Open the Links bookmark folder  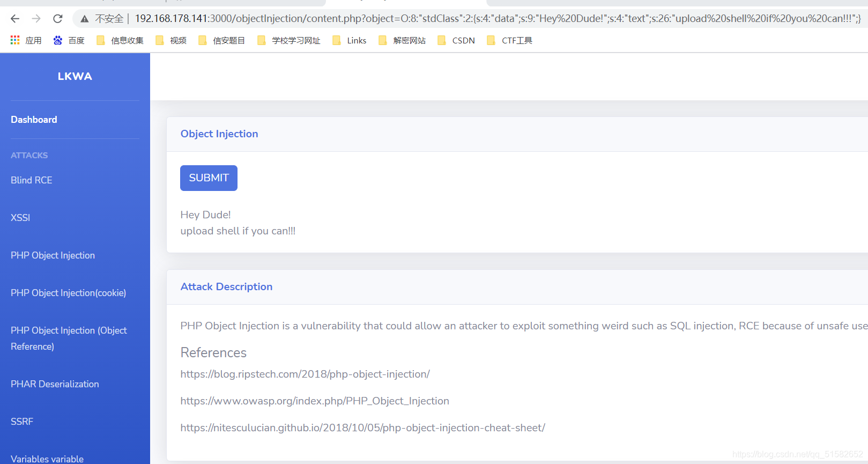(x=350, y=40)
